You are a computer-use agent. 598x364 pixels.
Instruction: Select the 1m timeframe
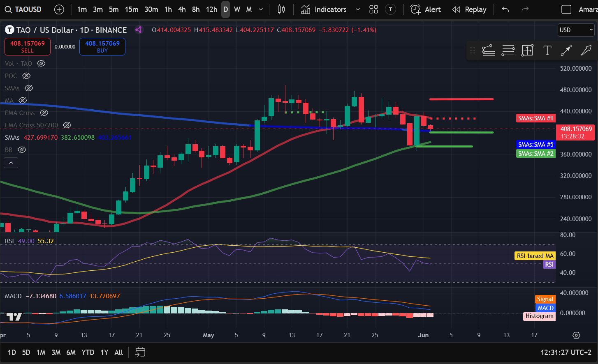tap(82, 9)
